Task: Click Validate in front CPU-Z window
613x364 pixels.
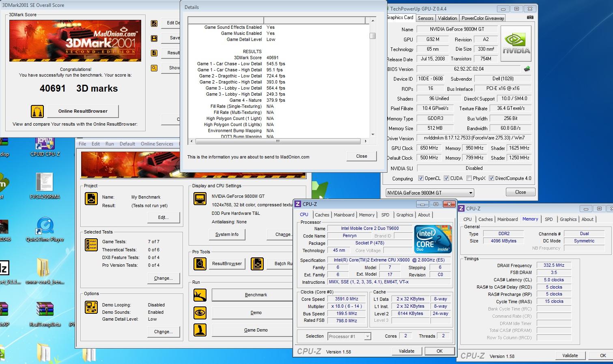Action: 407,351
